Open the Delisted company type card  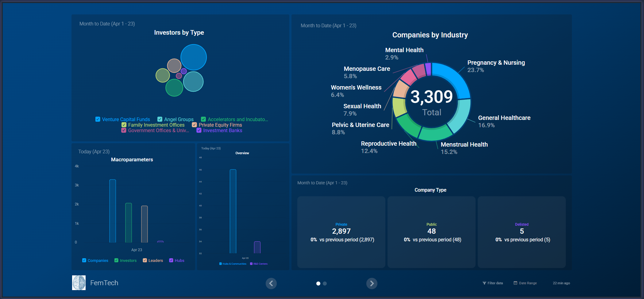(x=522, y=232)
